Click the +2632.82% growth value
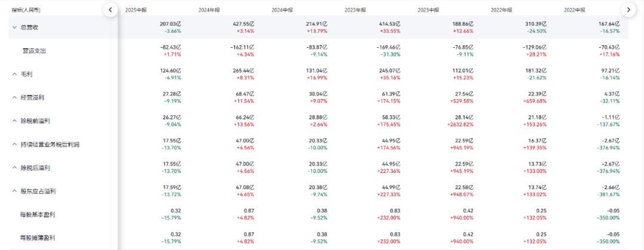The image size is (644, 250). coord(458,124)
